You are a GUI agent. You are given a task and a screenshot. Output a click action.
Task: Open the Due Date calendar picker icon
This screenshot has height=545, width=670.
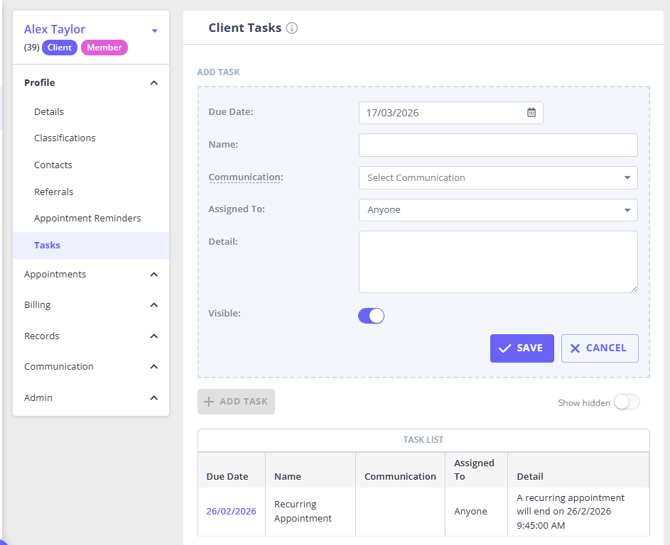click(531, 113)
